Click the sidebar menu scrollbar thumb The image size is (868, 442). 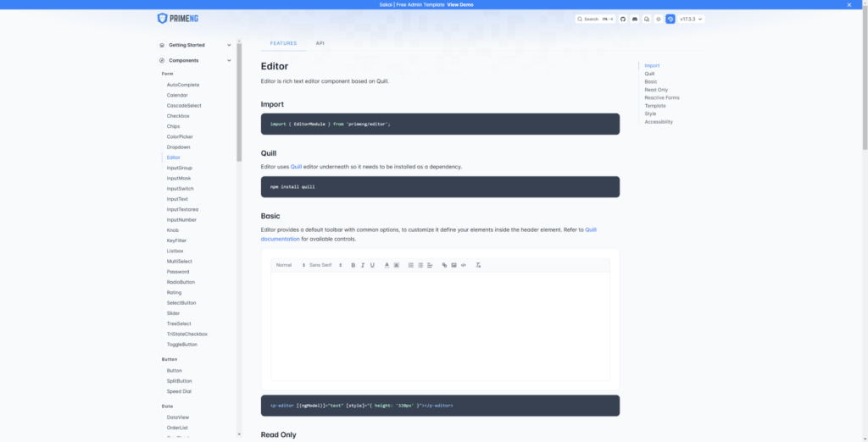coord(239,102)
